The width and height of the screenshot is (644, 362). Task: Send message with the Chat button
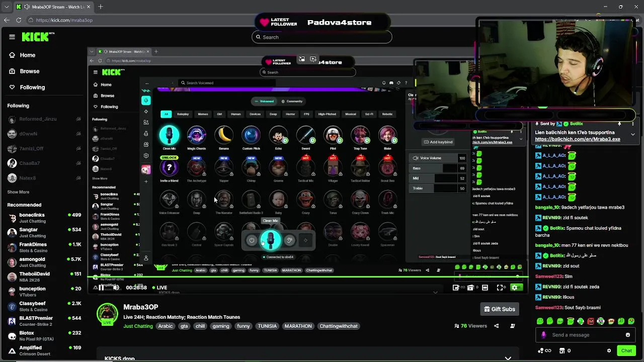click(x=626, y=351)
